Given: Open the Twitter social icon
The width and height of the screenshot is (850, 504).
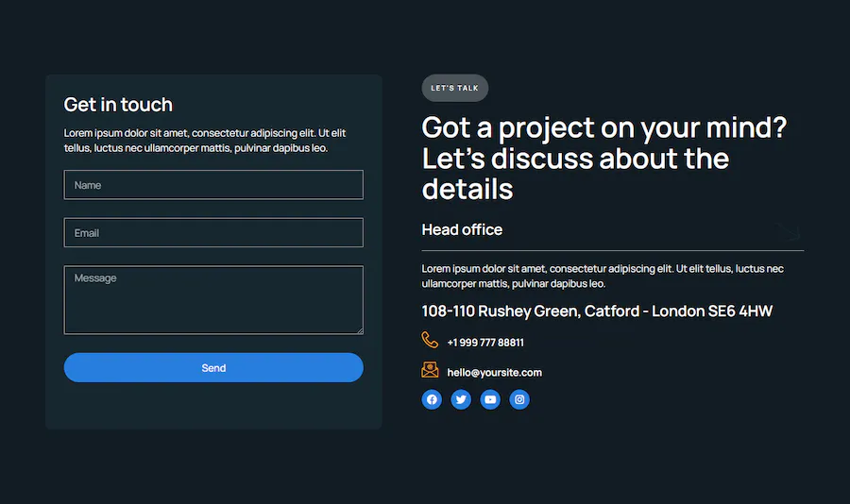Looking at the screenshot, I should [461, 399].
